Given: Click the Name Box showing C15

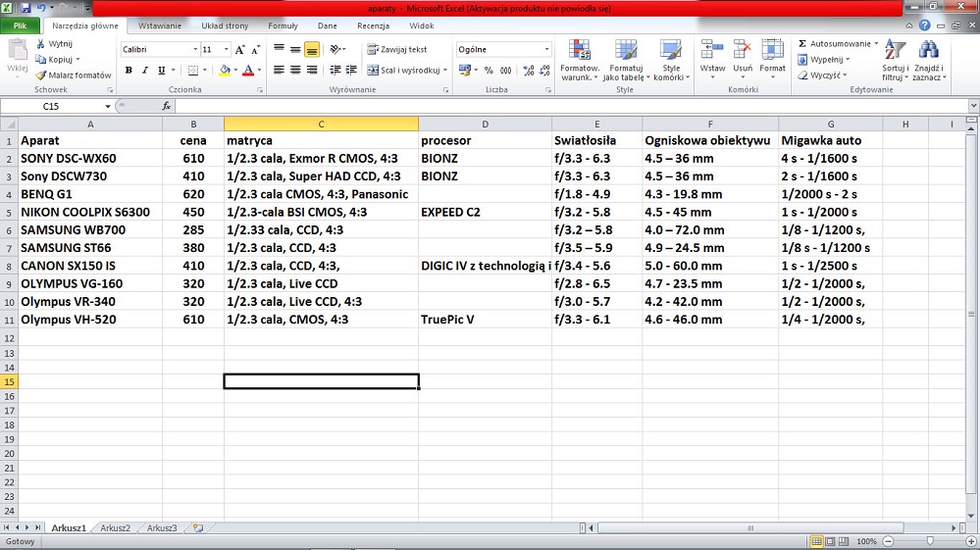Looking at the screenshot, I should pos(51,106).
